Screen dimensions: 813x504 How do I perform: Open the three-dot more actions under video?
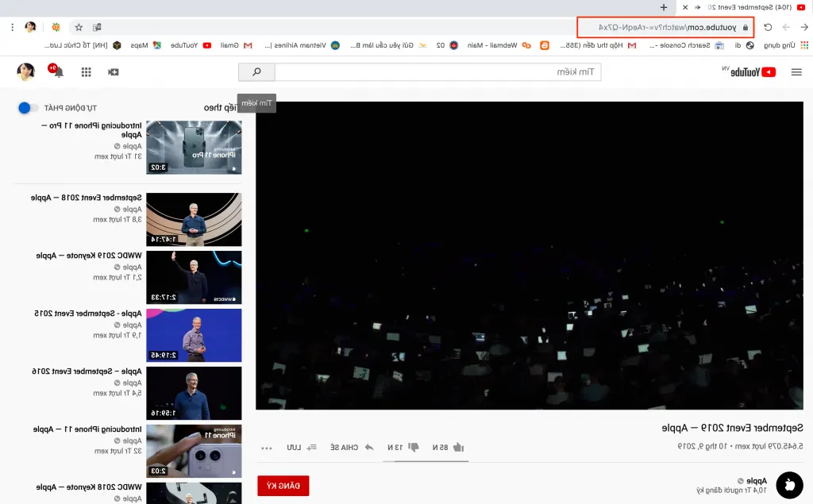coord(267,448)
